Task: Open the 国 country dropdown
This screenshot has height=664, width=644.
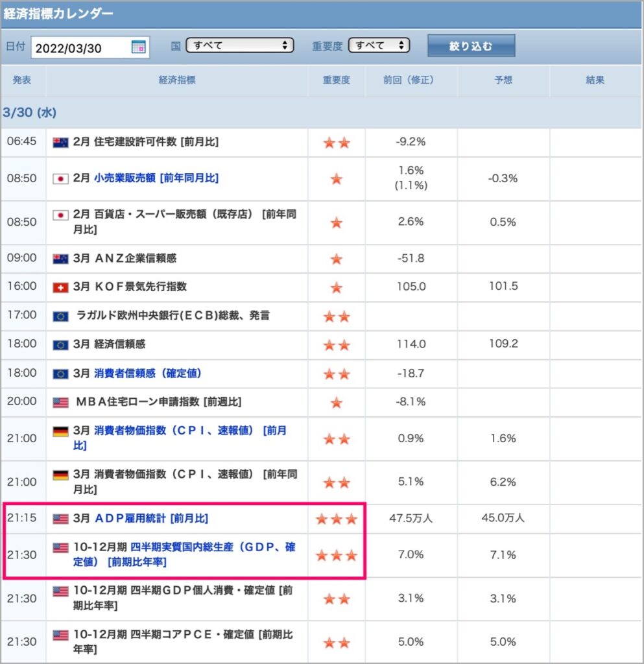Action: (x=240, y=45)
